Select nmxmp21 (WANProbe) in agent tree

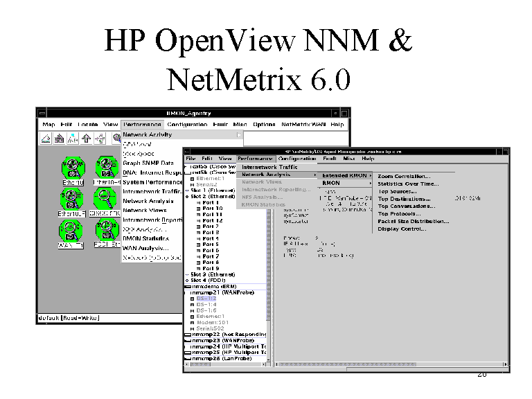pyautogui.click(x=222, y=292)
